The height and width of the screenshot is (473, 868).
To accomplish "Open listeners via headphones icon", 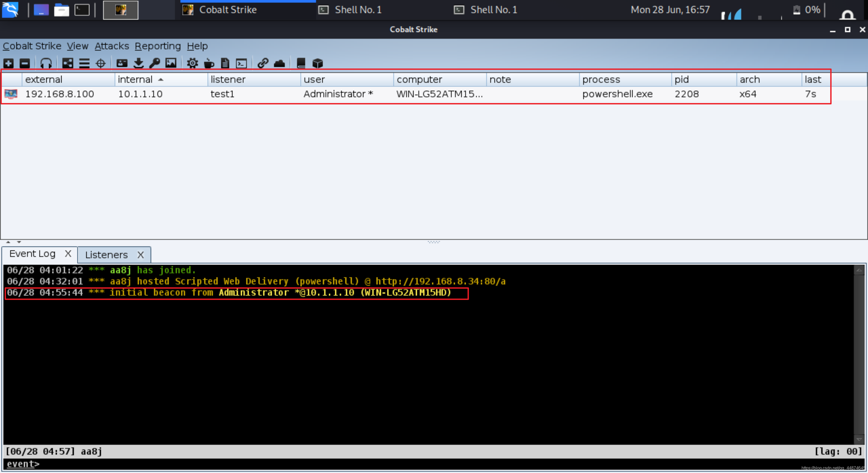I will point(46,63).
